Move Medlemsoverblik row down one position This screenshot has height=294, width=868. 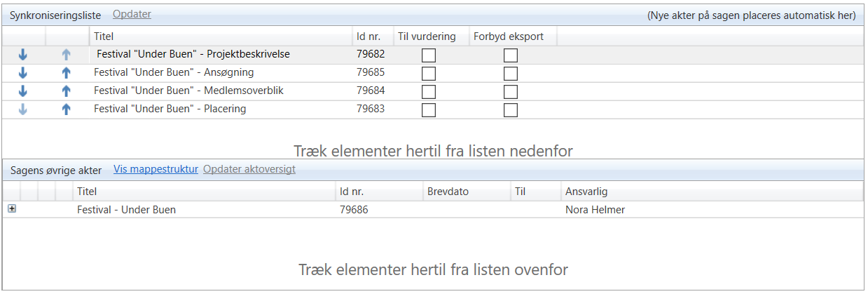click(x=23, y=91)
